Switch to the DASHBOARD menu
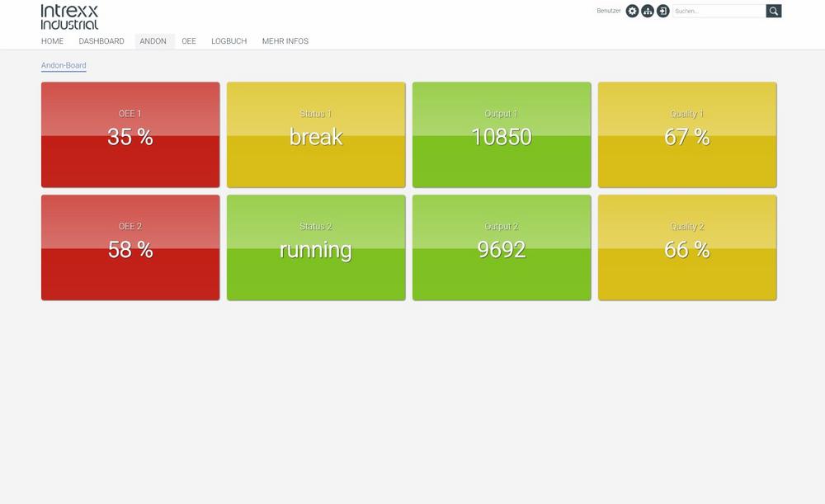This screenshot has height=504, width=825. [101, 41]
